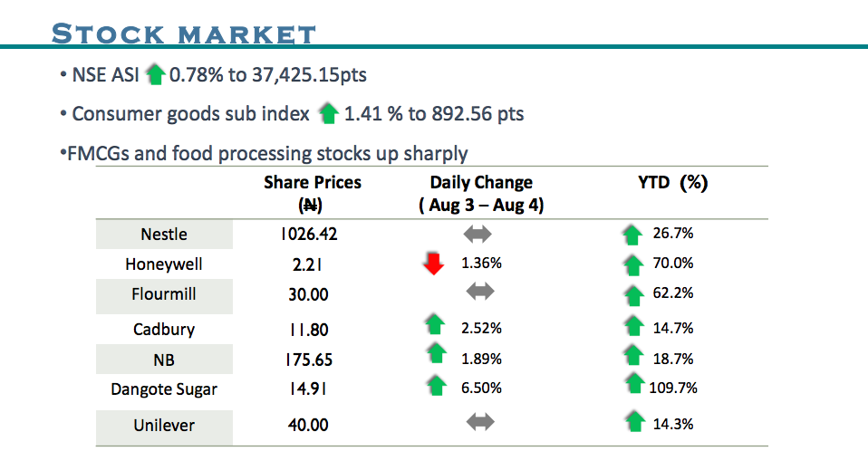Click NB's green daily change arrow

point(436,355)
